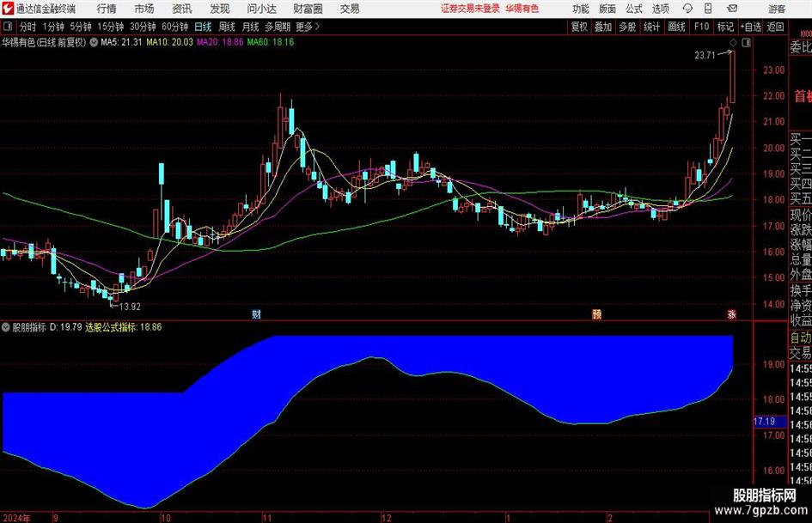Click the 复权 button
This screenshot has width=812, height=523.
[x=579, y=27]
